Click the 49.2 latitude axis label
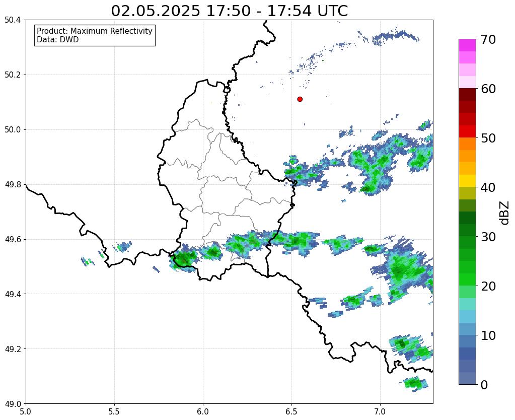Viewport: 515px width, 420px height. 13,348
